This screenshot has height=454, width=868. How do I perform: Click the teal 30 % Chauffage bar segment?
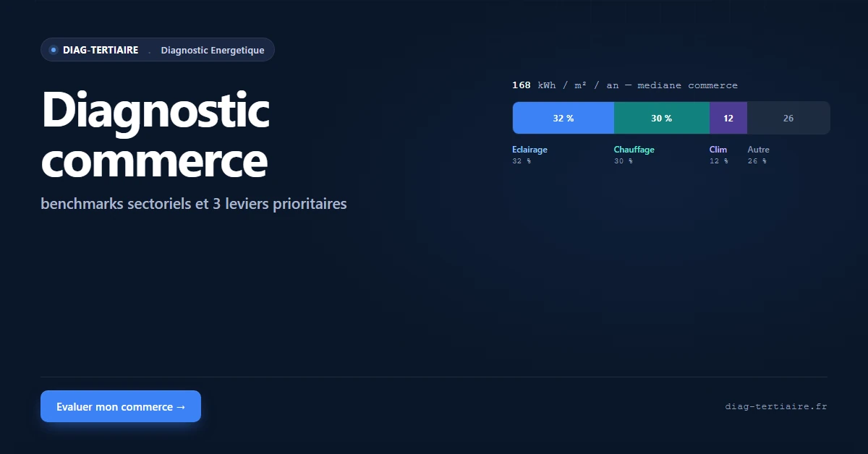point(662,118)
